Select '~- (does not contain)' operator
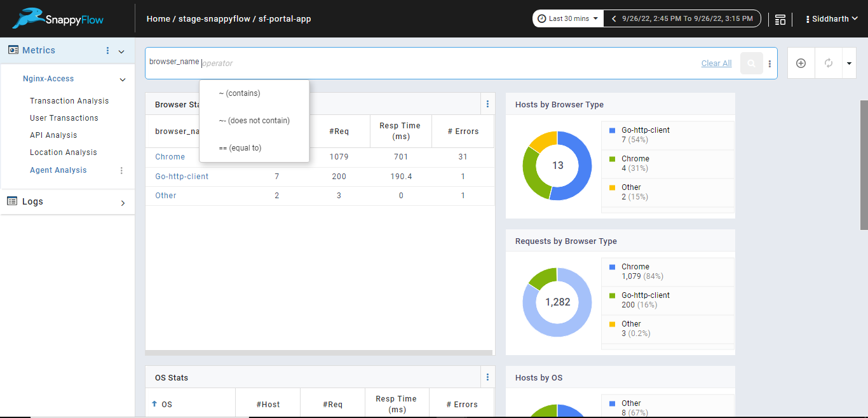868x418 pixels. pos(254,121)
